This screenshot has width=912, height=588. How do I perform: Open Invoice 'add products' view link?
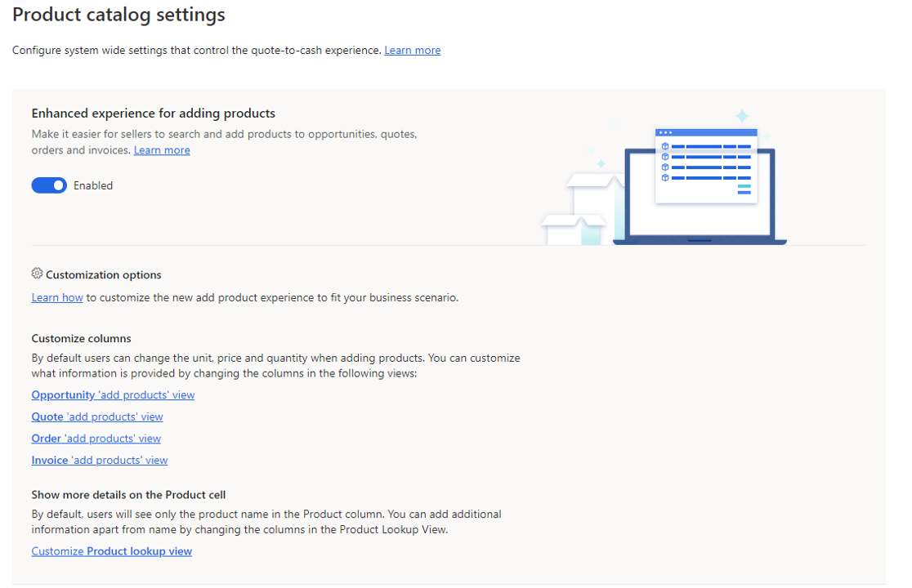(x=100, y=460)
